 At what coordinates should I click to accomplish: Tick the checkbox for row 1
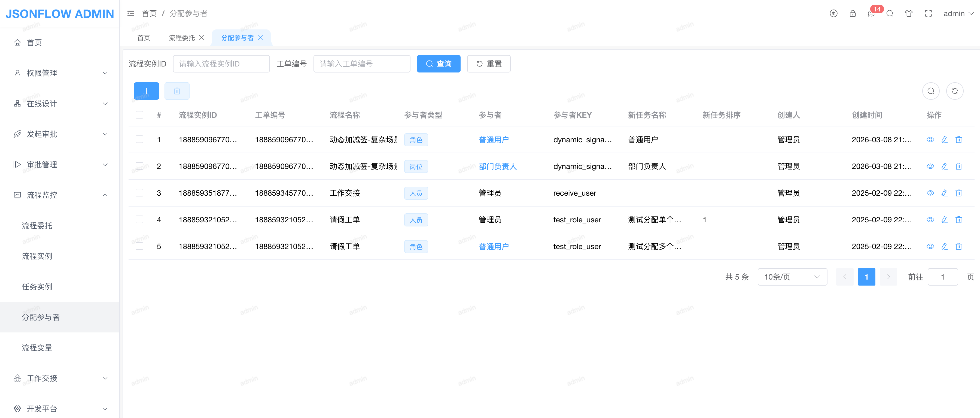pos(140,139)
